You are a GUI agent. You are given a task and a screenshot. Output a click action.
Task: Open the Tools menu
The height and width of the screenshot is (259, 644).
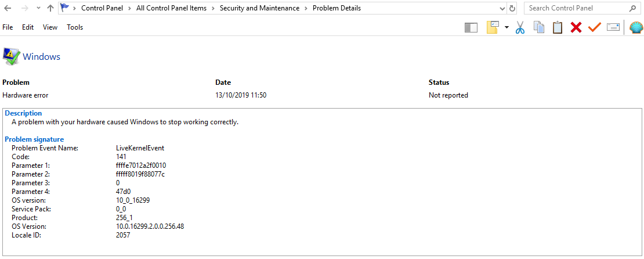tap(75, 27)
